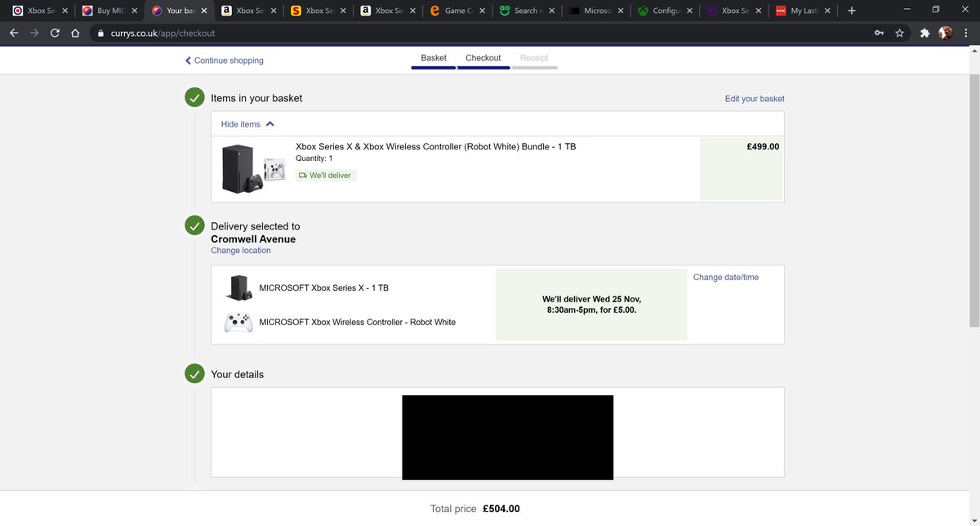Open a new tab with the plus icon
This screenshot has height=526, width=980.
click(x=852, y=11)
